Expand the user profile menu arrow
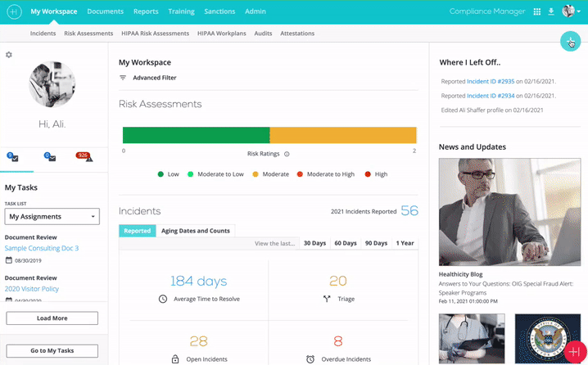 pos(578,12)
